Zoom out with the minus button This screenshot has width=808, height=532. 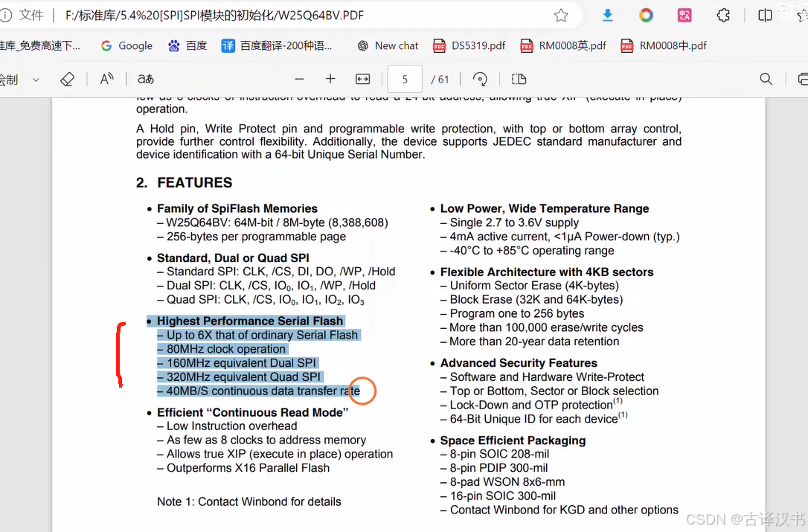coord(299,80)
